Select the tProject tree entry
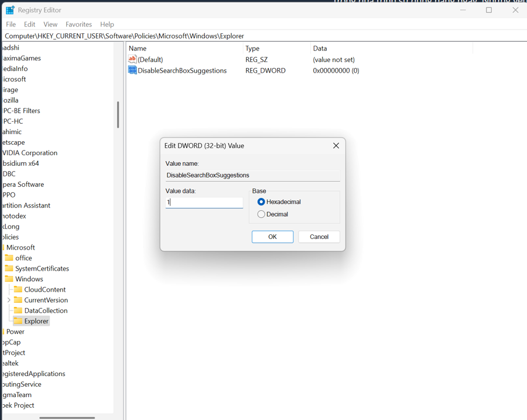 pyautogui.click(x=14, y=353)
